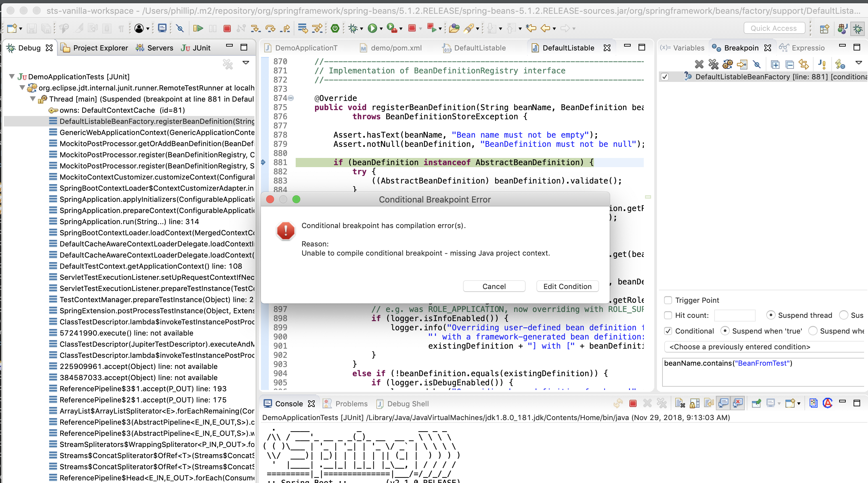Click Go to File for Breakpoint icon

(x=742, y=64)
